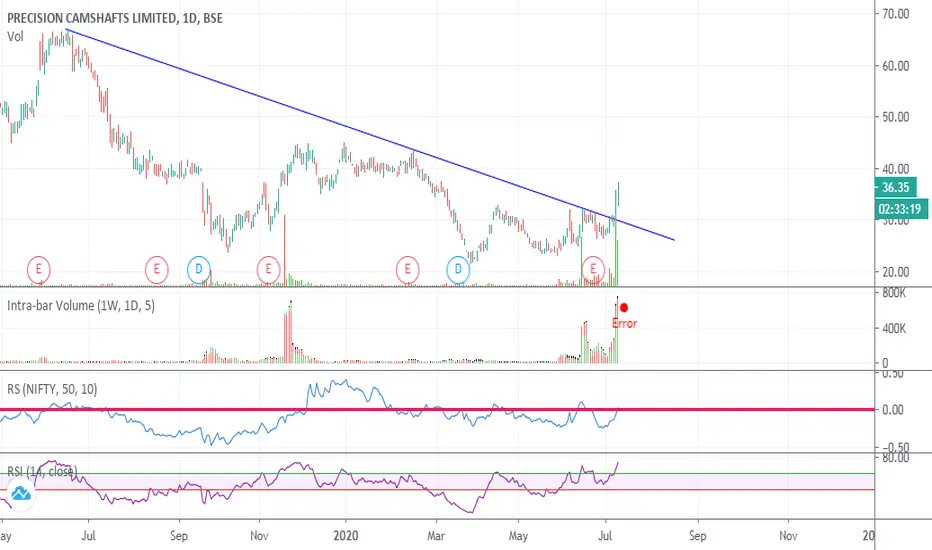Click the 80.00 RSI axis label
The image size is (932, 550).
coord(896,458)
